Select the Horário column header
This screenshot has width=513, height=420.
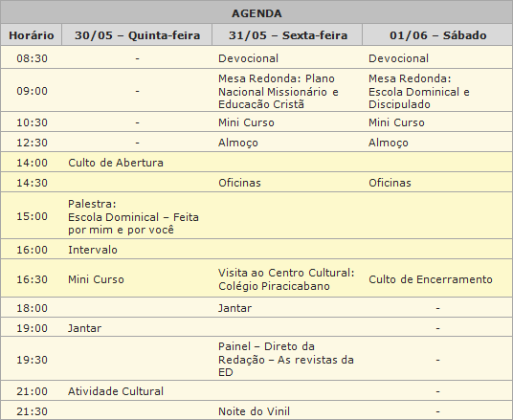point(32,35)
